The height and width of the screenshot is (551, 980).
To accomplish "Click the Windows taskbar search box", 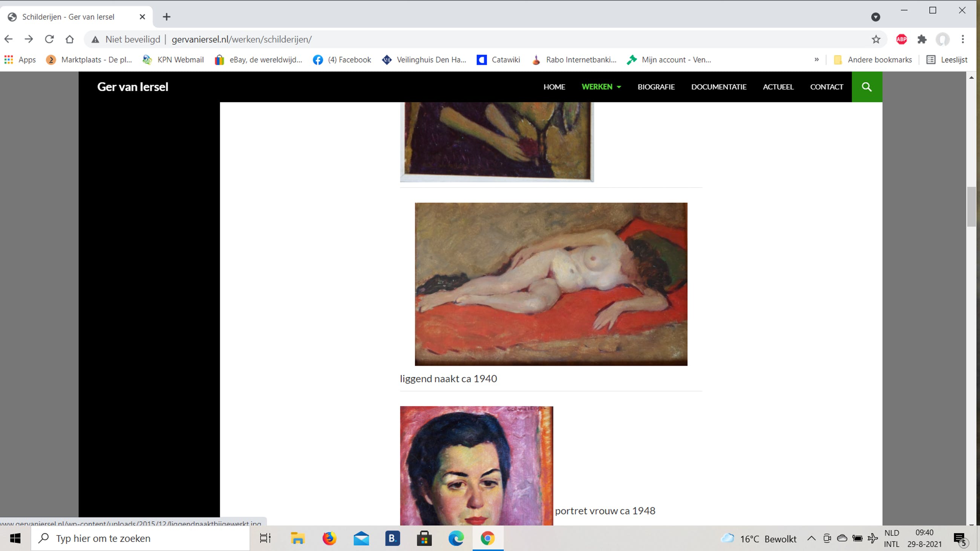I will click(x=141, y=538).
